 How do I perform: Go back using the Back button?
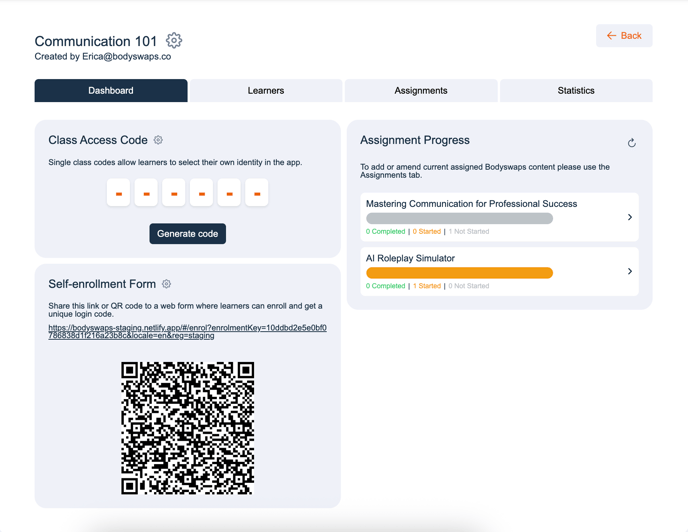coord(624,36)
